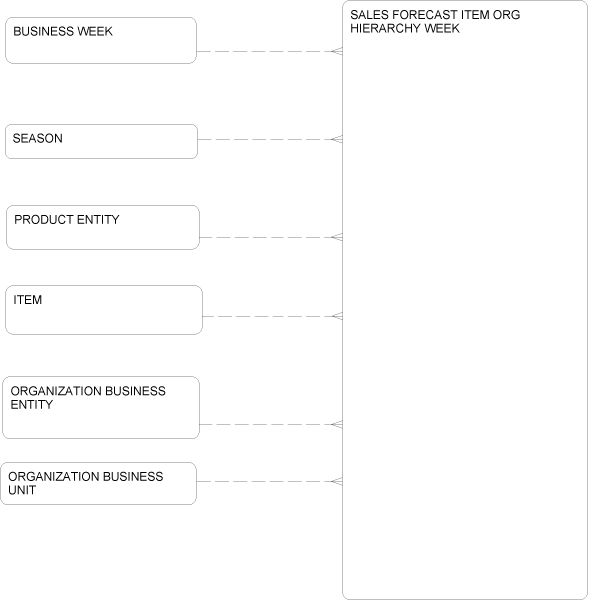Select the SEASON entity box

pyautogui.click(x=102, y=142)
